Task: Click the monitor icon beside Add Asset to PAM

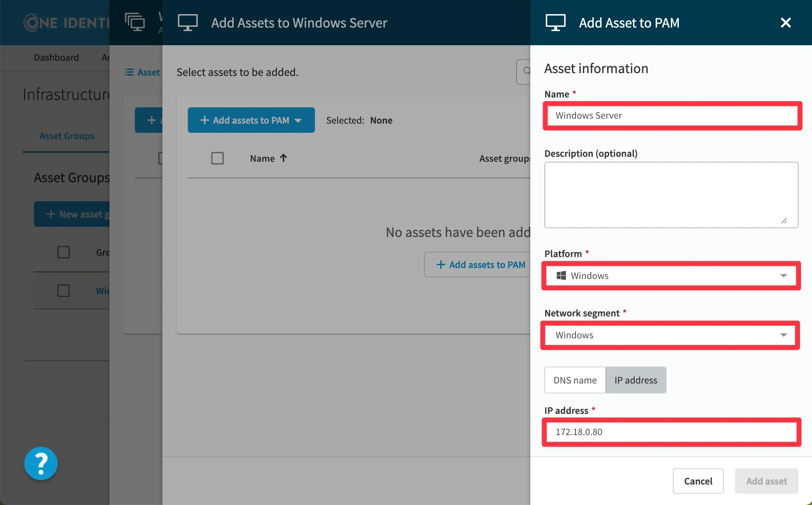Action: [555, 23]
